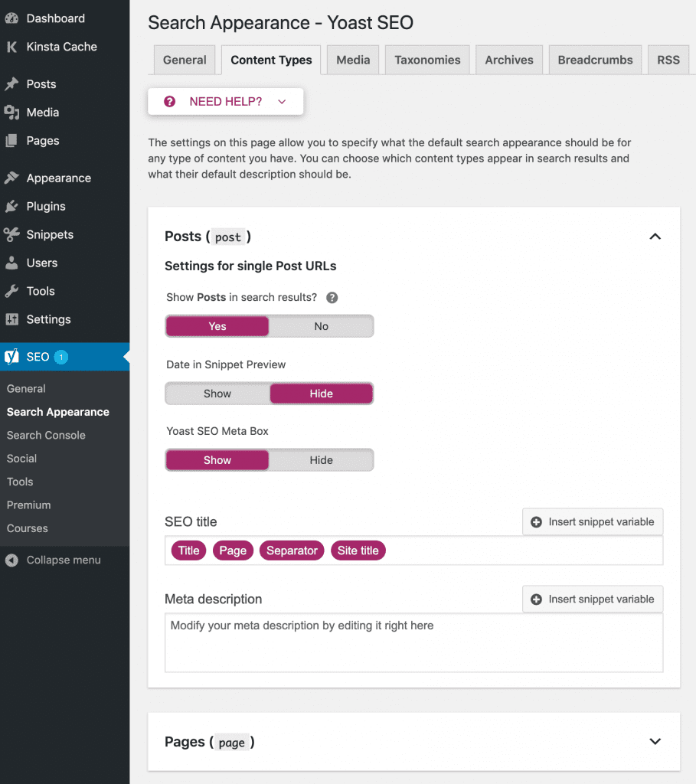Click the Kinsta Cache K icon

click(x=11, y=47)
